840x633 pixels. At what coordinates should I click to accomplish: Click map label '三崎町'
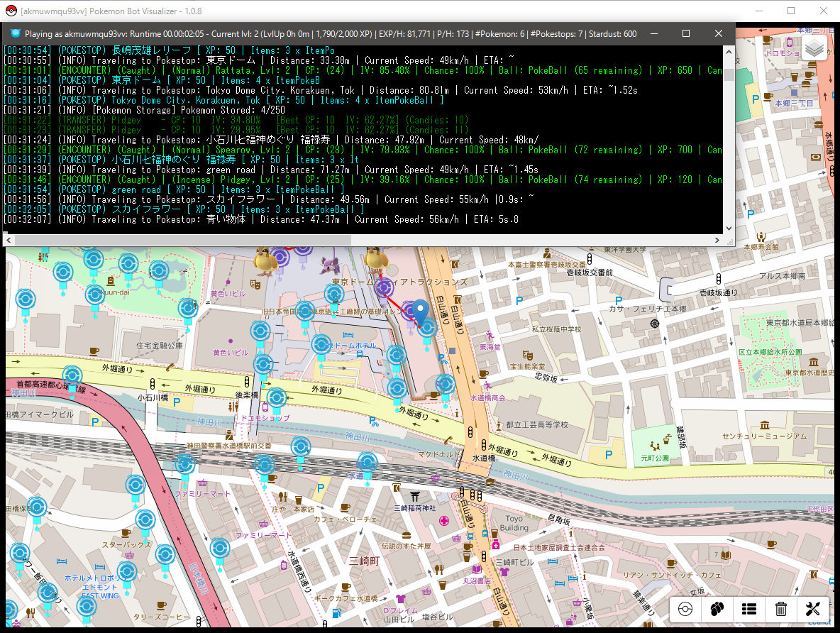click(x=365, y=561)
